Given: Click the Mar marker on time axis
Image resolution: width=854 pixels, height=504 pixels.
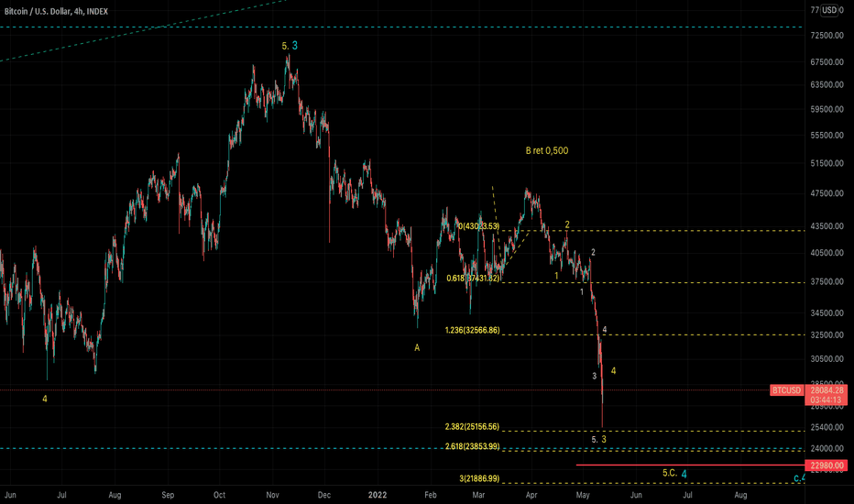Looking at the screenshot, I should point(478,495).
